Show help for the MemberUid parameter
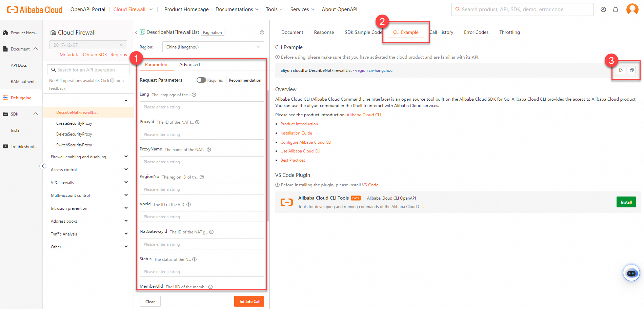Screen dimensions: 644x309 pyautogui.click(x=210, y=287)
